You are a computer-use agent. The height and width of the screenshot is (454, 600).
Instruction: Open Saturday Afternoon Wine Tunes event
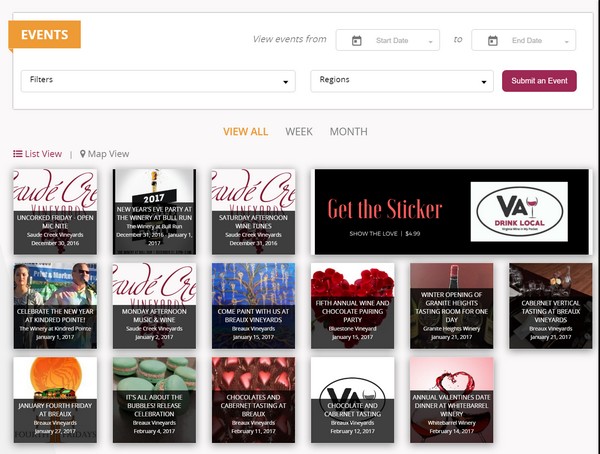pos(253,212)
